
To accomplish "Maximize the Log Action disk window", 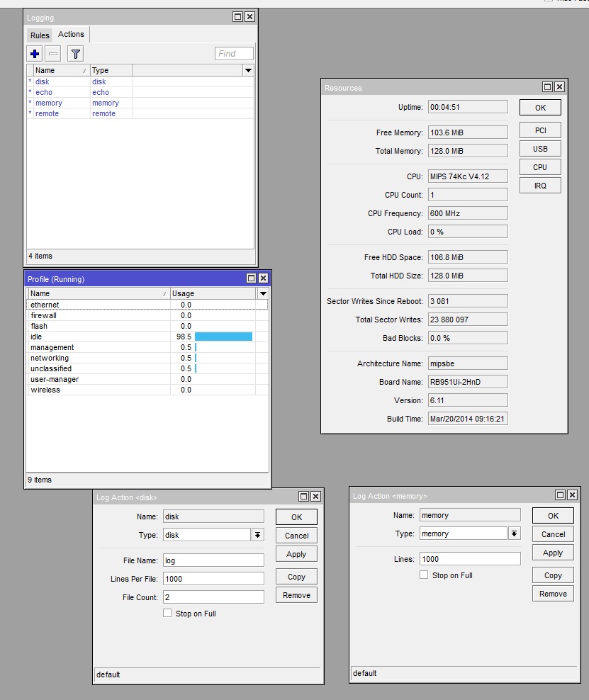I will click(x=303, y=497).
